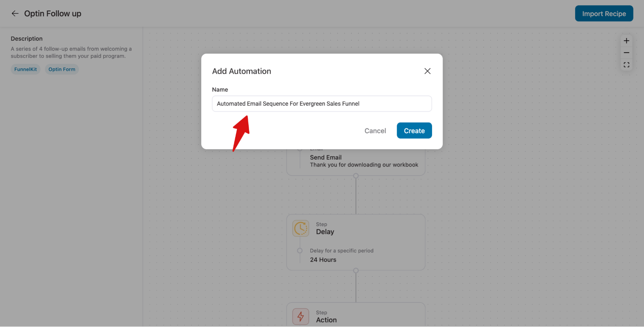644x327 pixels.
Task: Zoom into the canvas with the plus icon
Action: [626, 40]
